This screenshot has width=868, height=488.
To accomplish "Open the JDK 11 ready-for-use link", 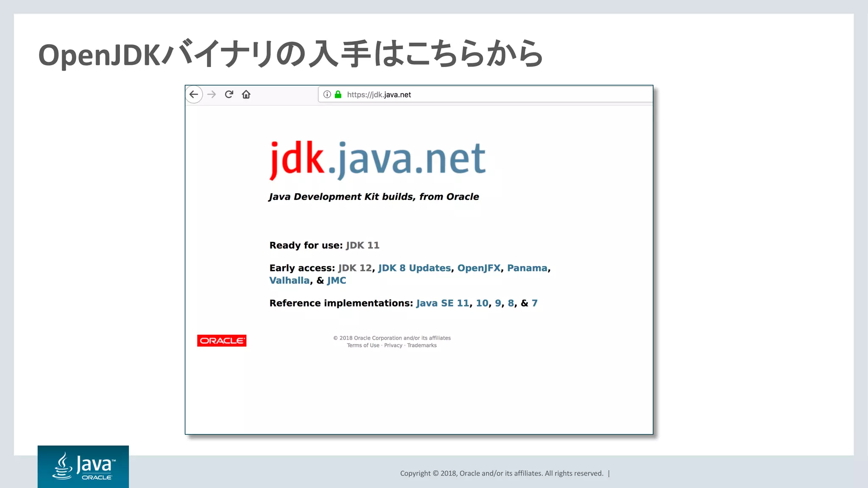I will coord(362,245).
